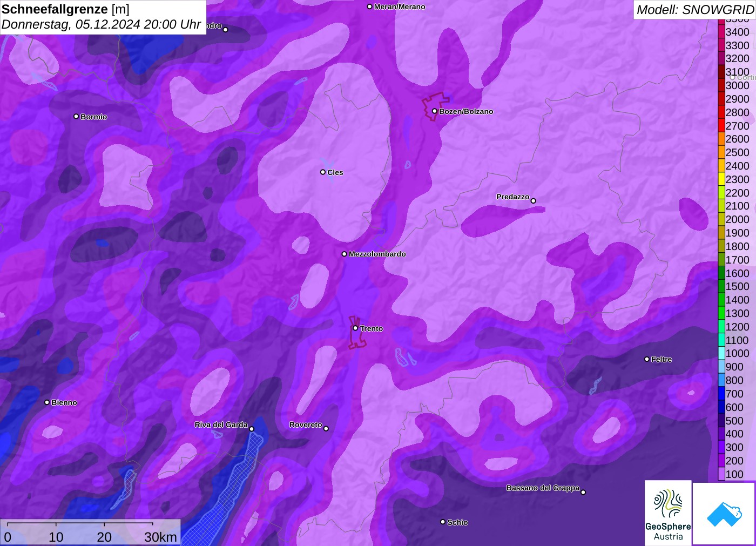Click the Feltre location marker
This screenshot has height=546, width=756.
tap(647, 359)
